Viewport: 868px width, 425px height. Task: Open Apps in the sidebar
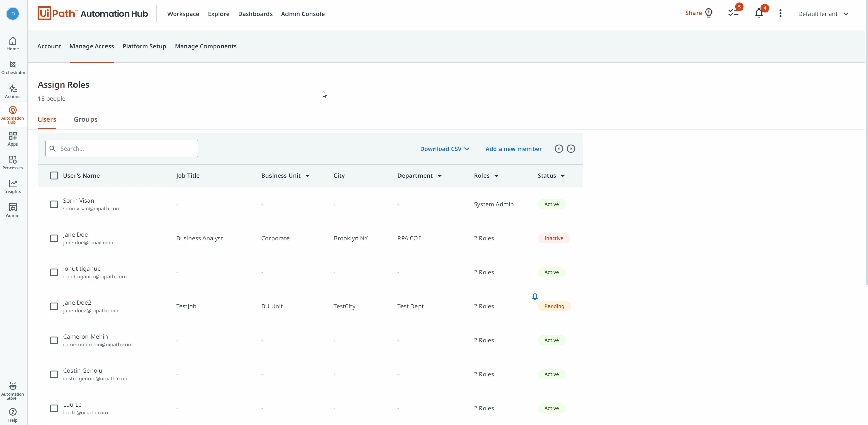point(13,139)
